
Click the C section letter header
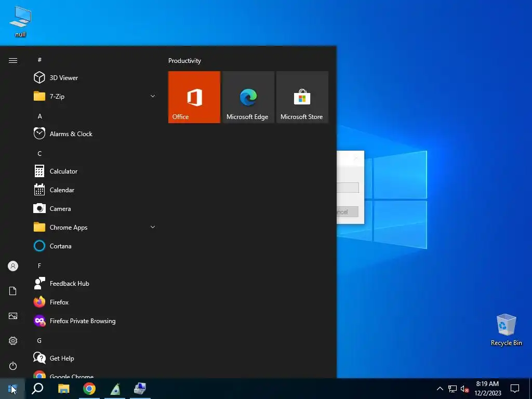39,154
